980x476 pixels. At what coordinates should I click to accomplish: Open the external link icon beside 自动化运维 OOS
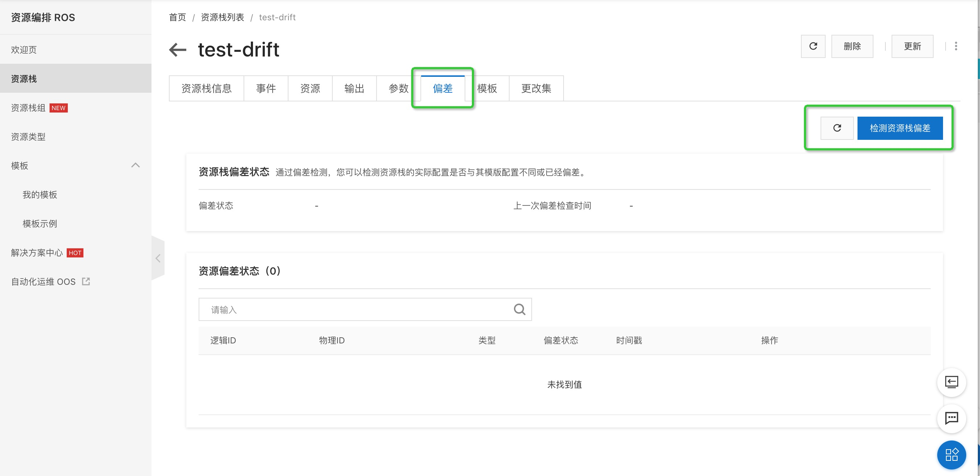[x=86, y=282]
